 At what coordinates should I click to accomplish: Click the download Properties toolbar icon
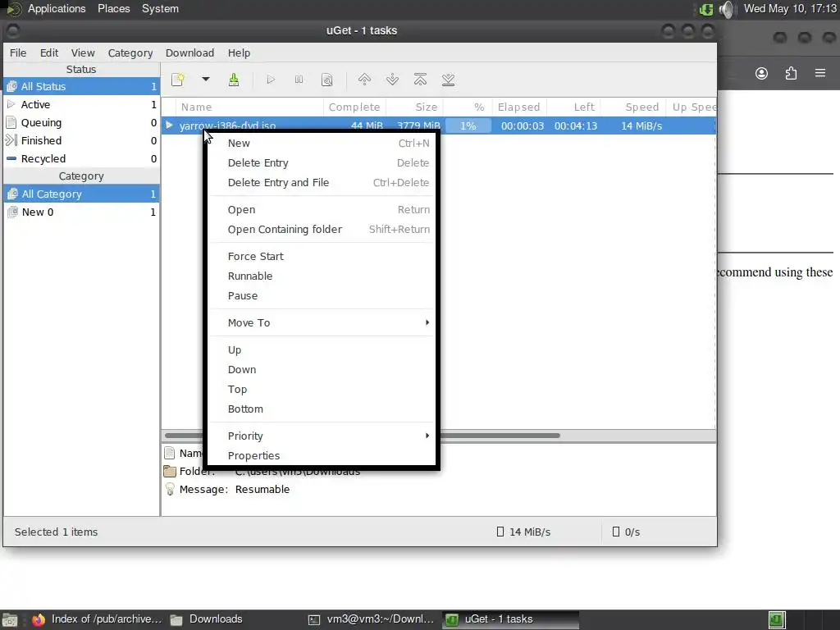coord(326,80)
